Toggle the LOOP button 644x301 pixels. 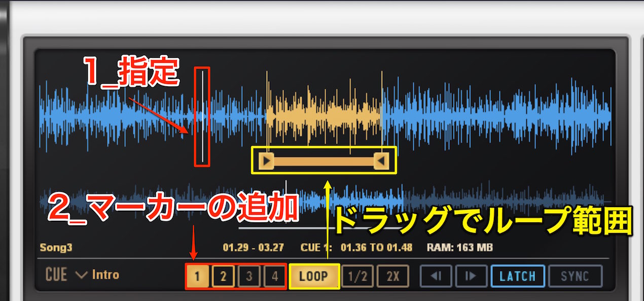pos(314,277)
